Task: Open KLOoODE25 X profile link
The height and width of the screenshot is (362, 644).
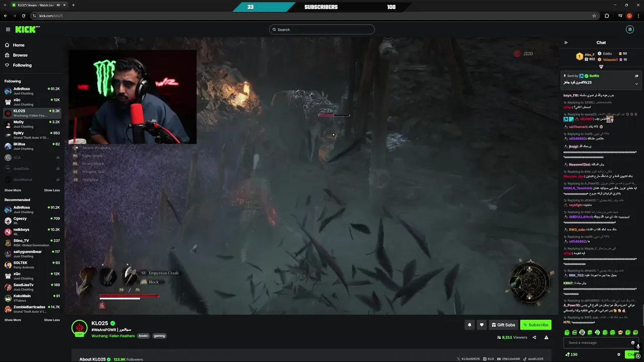Action: click(468, 359)
